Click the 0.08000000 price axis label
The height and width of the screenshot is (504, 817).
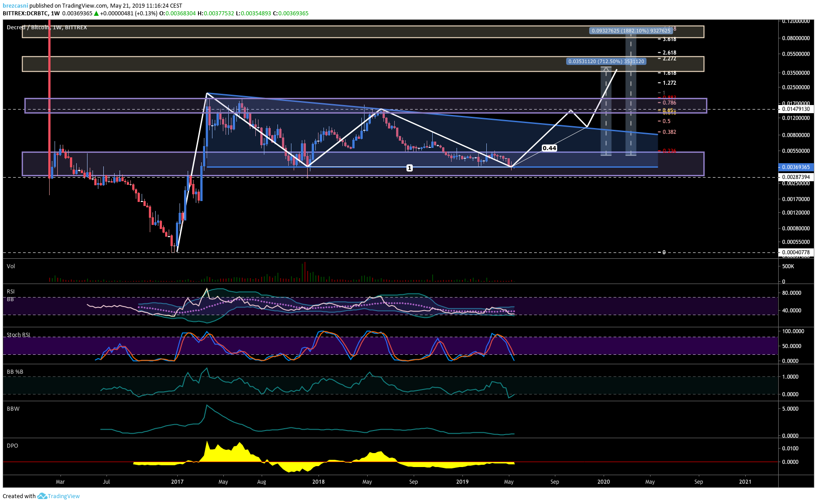pos(796,38)
